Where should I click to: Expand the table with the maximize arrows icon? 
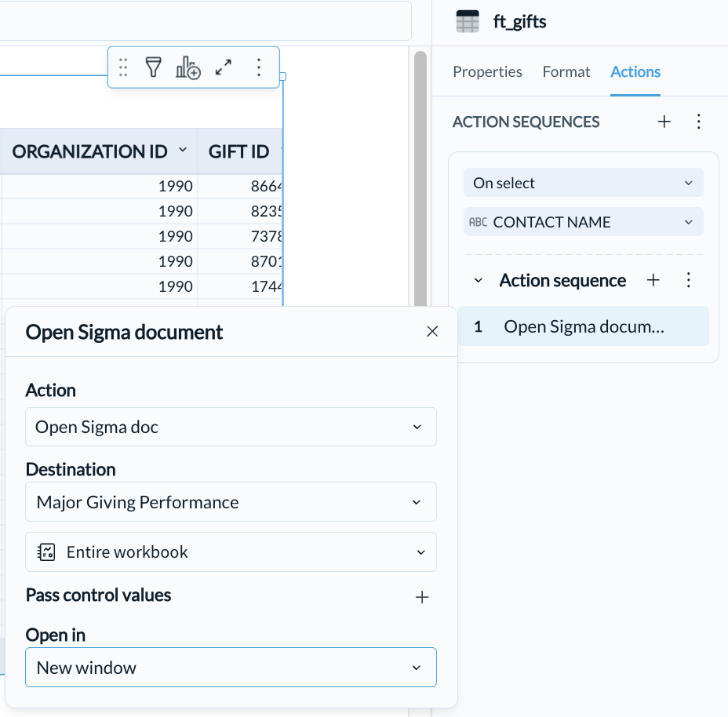coord(224,67)
